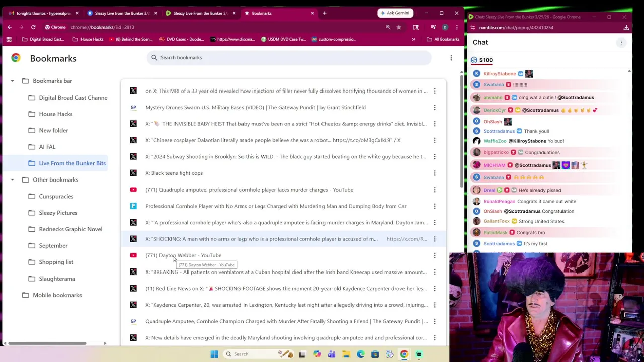Click the Chrome icon in taskbar
Viewport: 644px width, 362px height.
pyautogui.click(x=404, y=354)
